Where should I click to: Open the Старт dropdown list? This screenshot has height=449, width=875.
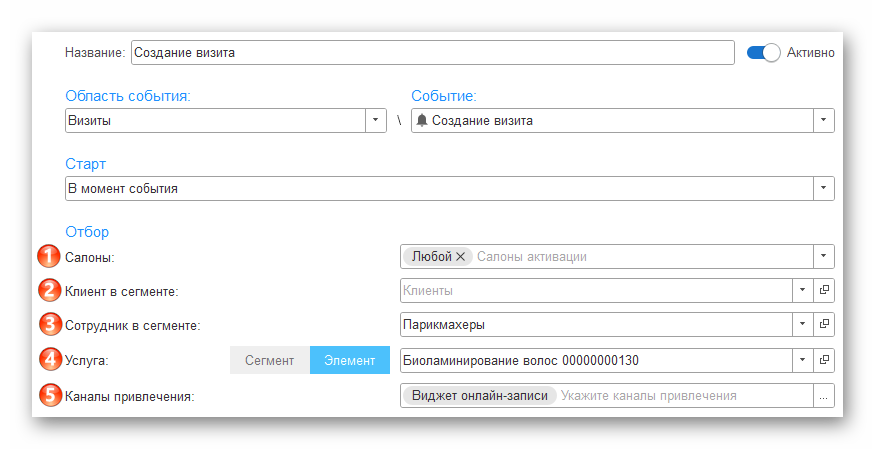coord(823,188)
